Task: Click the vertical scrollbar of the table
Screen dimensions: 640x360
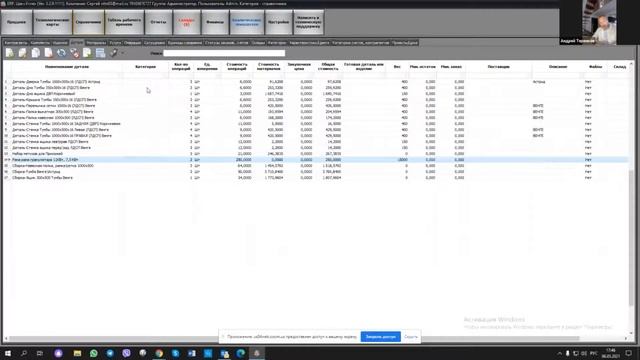Action: coord(631,239)
